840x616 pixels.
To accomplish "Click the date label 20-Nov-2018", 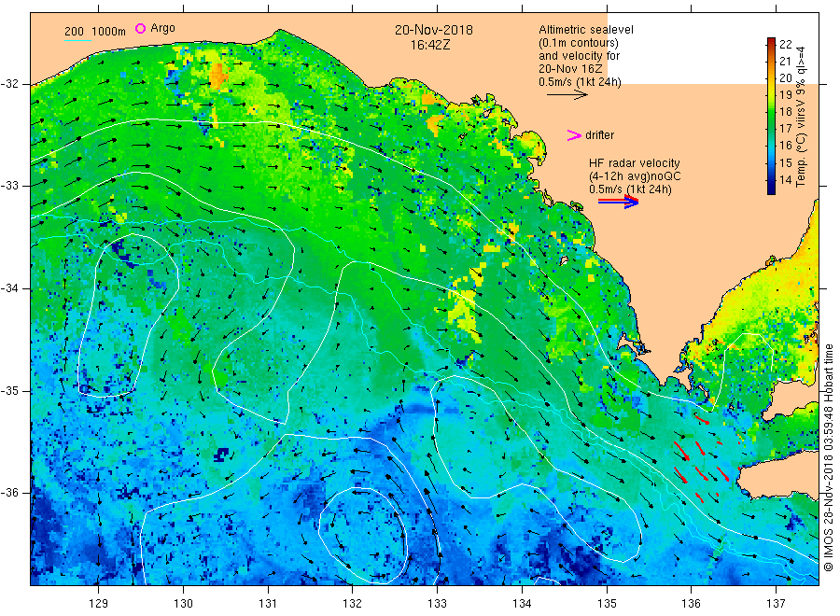I will (x=434, y=31).
